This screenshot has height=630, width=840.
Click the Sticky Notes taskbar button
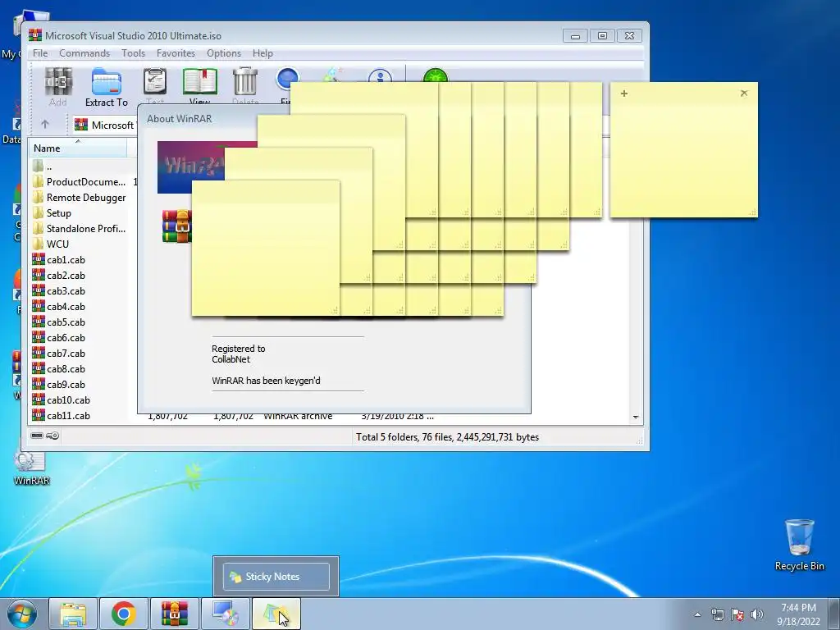click(276, 614)
